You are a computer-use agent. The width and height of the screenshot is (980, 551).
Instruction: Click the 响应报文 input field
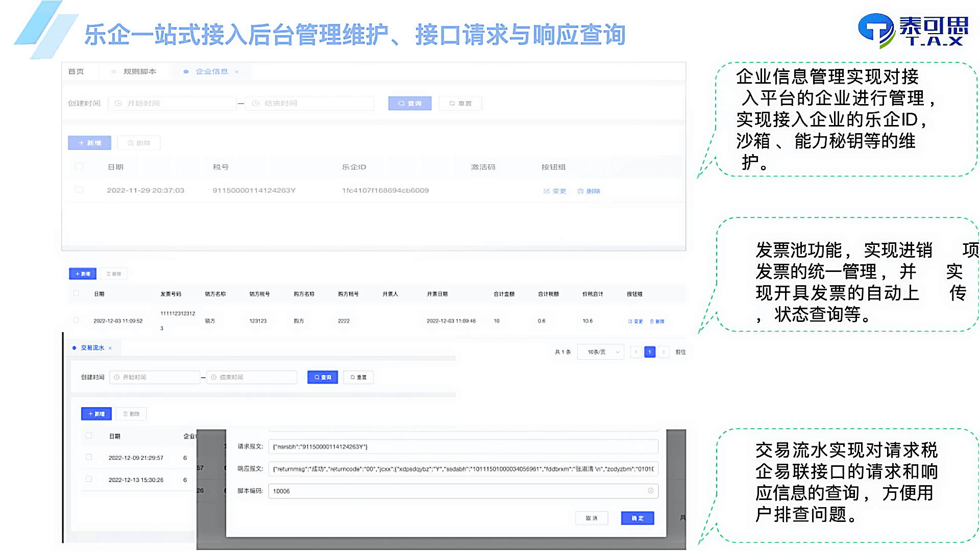463,469
